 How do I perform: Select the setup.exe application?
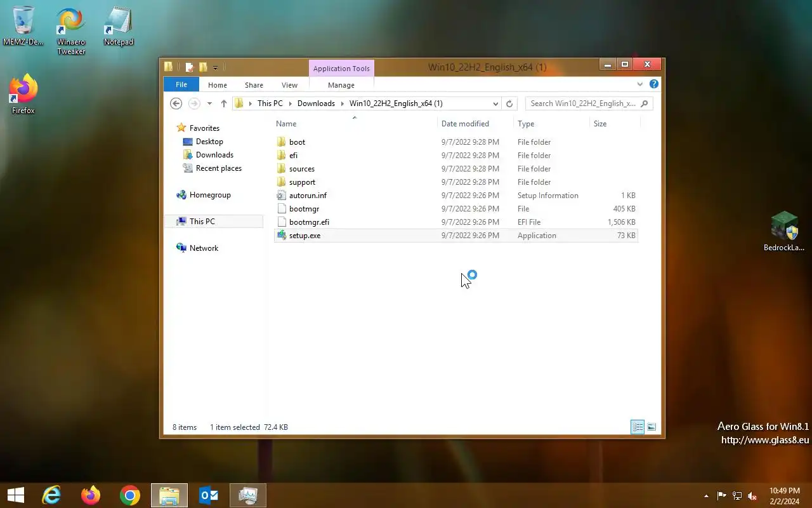click(x=456, y=236)
